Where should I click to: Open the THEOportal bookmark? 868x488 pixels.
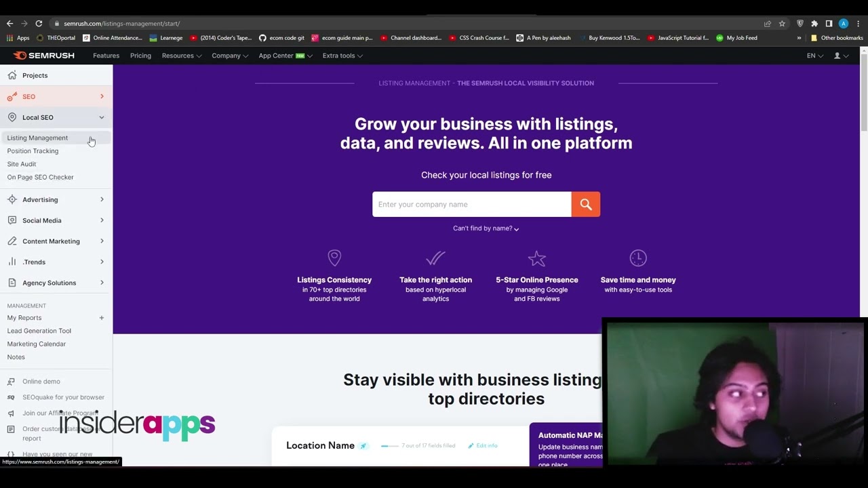56,38
